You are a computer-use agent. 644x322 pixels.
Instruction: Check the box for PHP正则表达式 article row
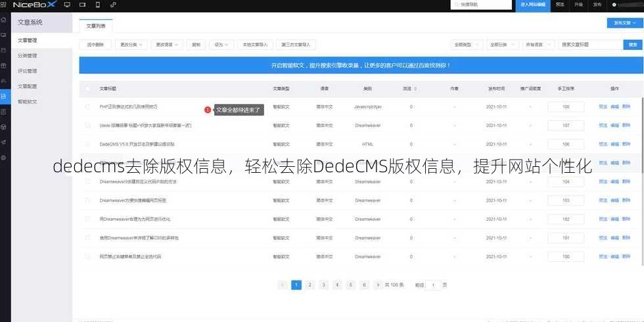tap(87, 106)
